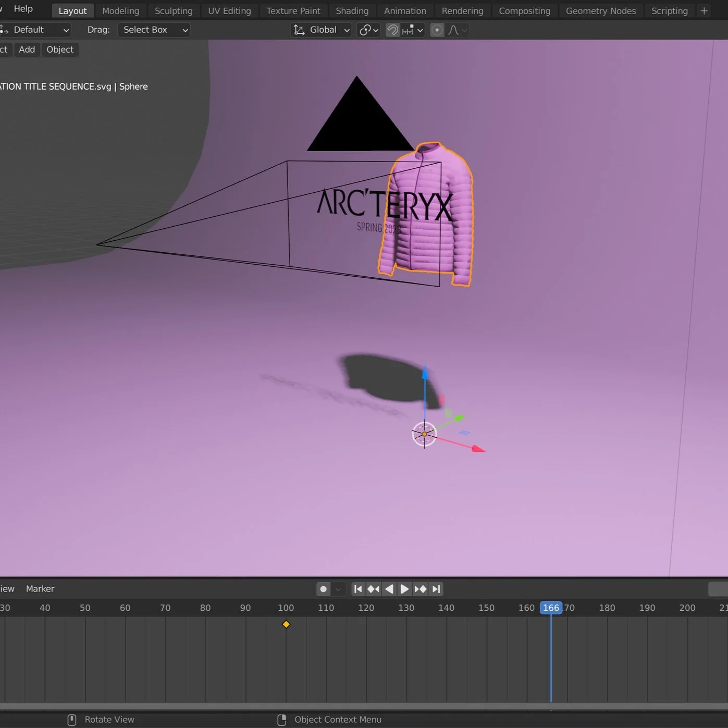Click the red X-axis gizmo arrow
Image resolution: width=728 pixels, height=728 pixels.
tap(478, 449)
